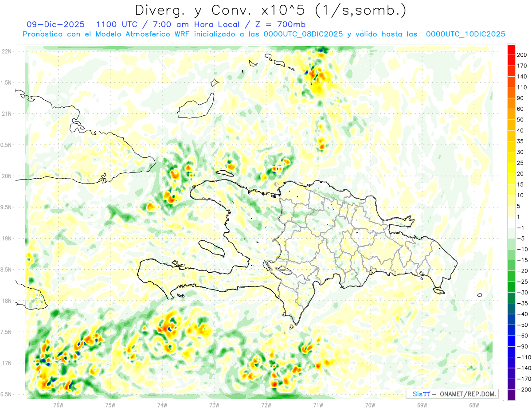This screenshot has width=532, height=411.
Task: Click the '60' value in color legend
Action: point(520,109)
